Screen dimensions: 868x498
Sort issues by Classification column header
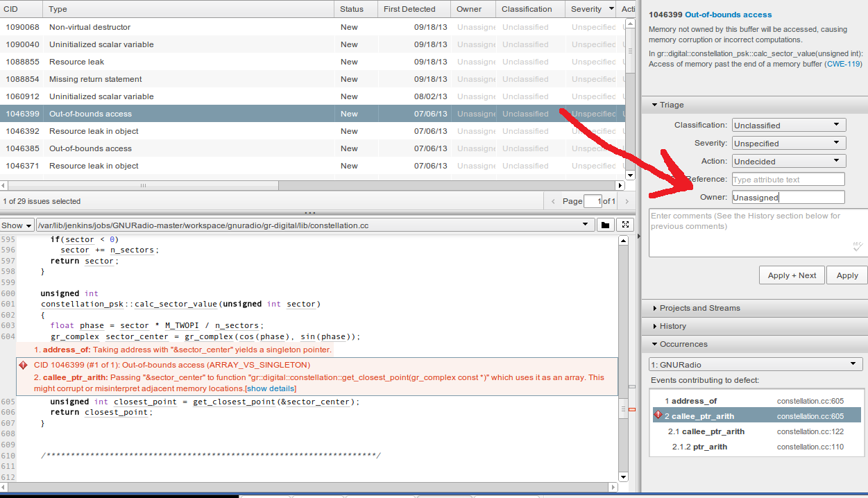[x=529, y=9]
